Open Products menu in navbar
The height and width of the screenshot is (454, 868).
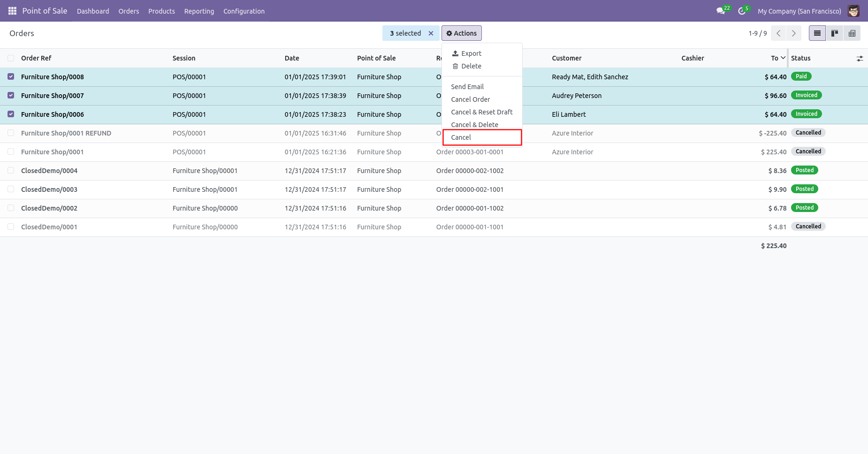point(161,11)
